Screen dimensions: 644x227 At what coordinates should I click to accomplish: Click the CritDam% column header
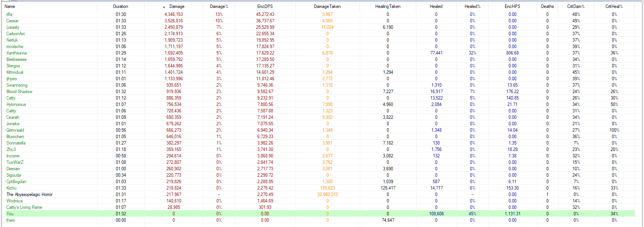point(576,6)
